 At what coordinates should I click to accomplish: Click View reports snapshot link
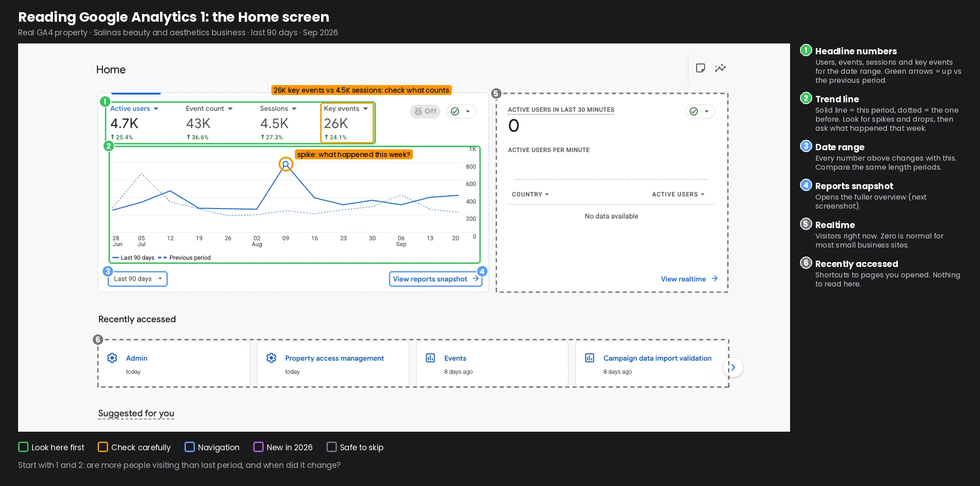(436, 279)
